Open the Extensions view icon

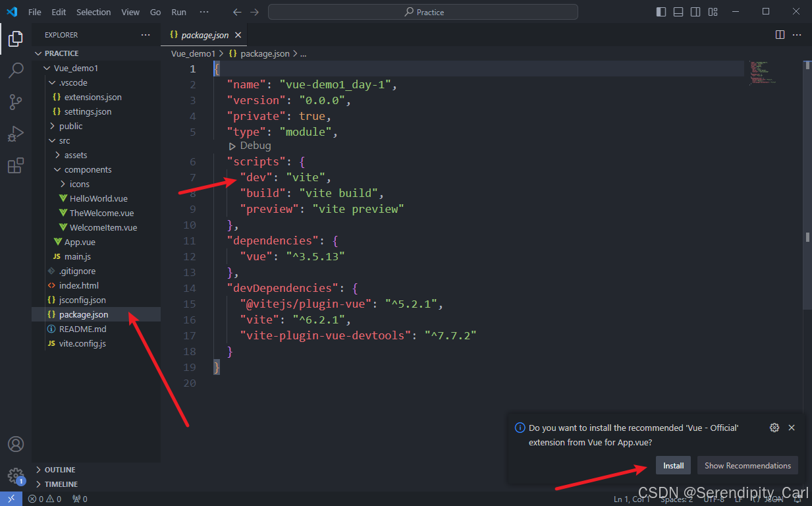pos(16,165)
